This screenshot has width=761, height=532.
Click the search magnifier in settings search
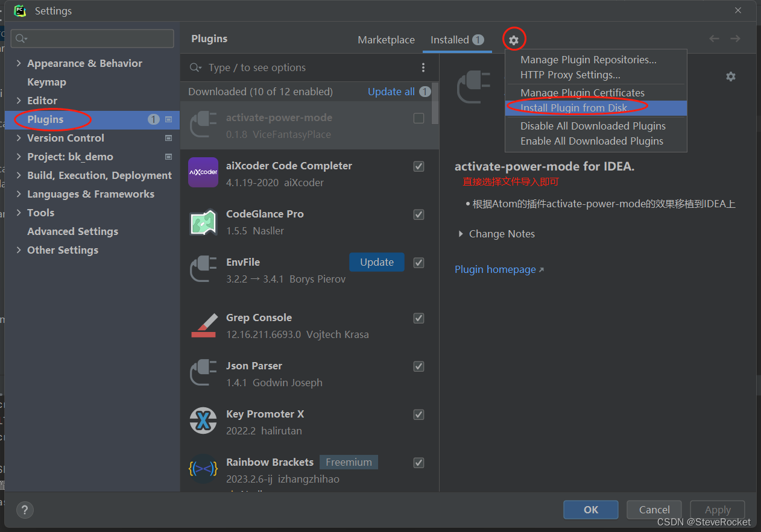(21, 39)
